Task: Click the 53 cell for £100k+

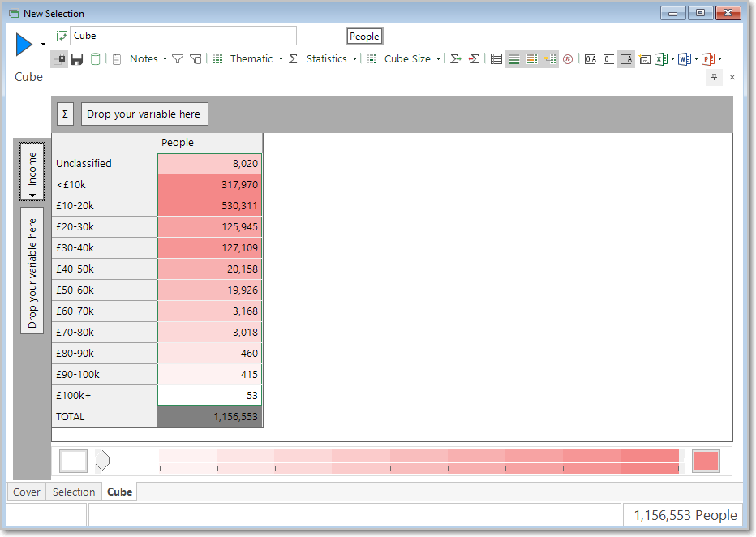Action: (210, 396)
